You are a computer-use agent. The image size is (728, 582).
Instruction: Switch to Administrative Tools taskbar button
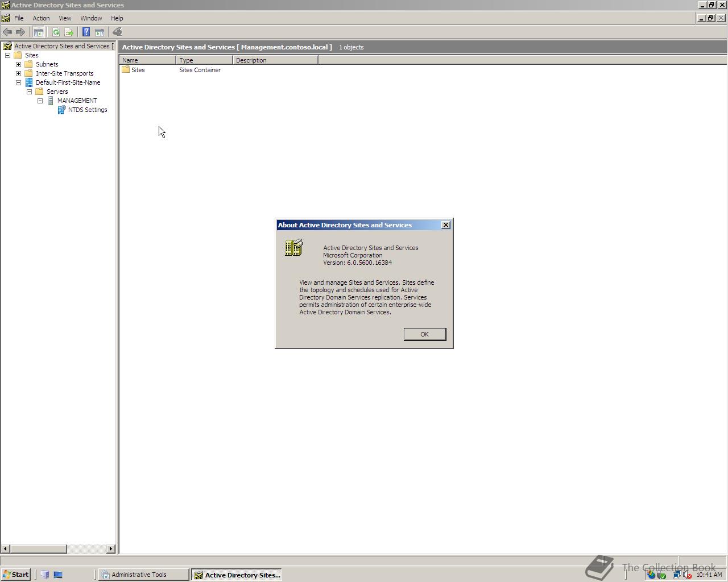(143, 575)
